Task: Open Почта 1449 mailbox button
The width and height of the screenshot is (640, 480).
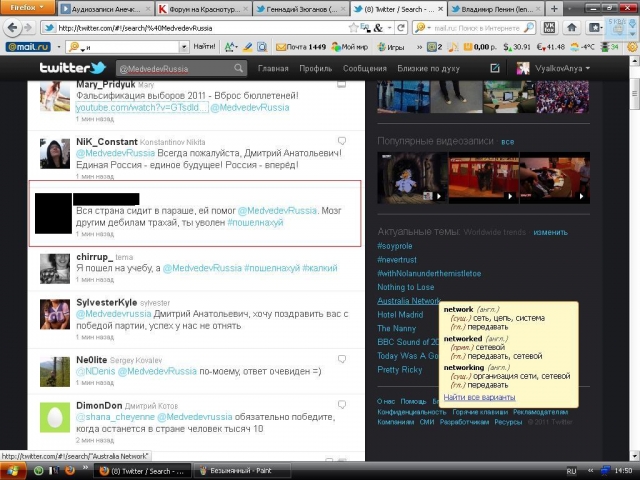Action: coord(301,47)
